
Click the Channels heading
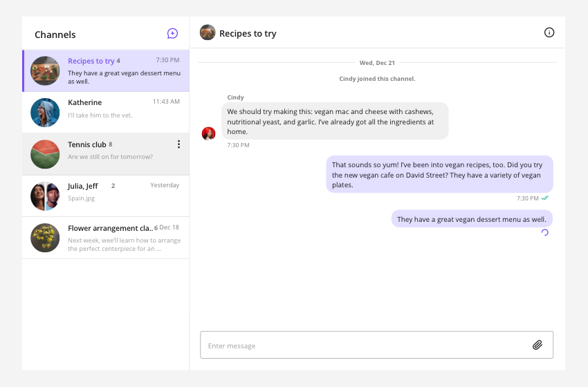(x=55, y=35)
